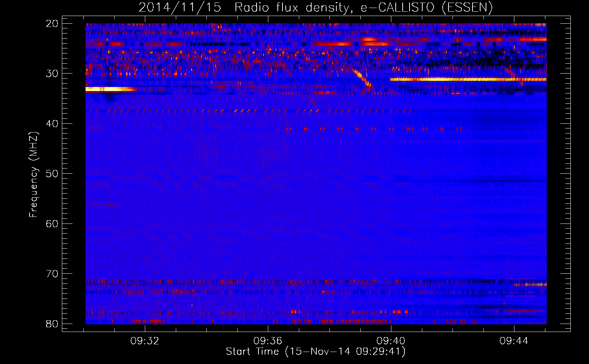Click the 09:36 time tick label
The width and height of the screenshot is (589, 364).
(x=268, y=341)
